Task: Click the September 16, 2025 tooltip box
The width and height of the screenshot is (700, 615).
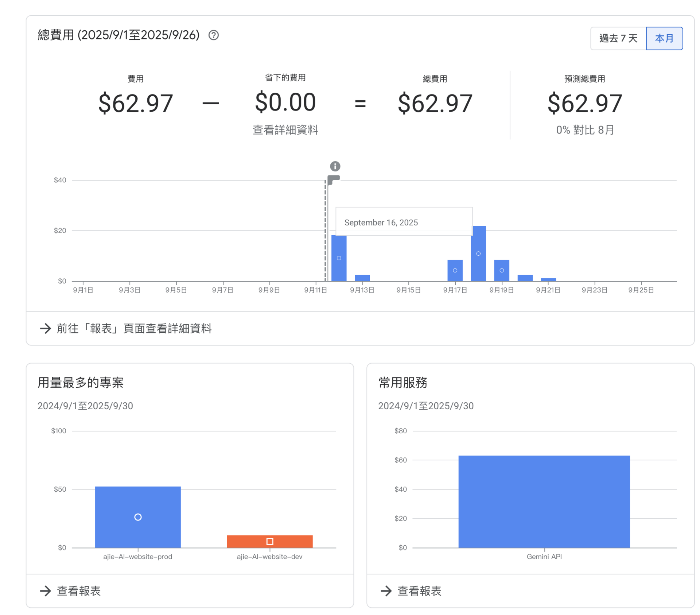Action: (x=404, y=222)
